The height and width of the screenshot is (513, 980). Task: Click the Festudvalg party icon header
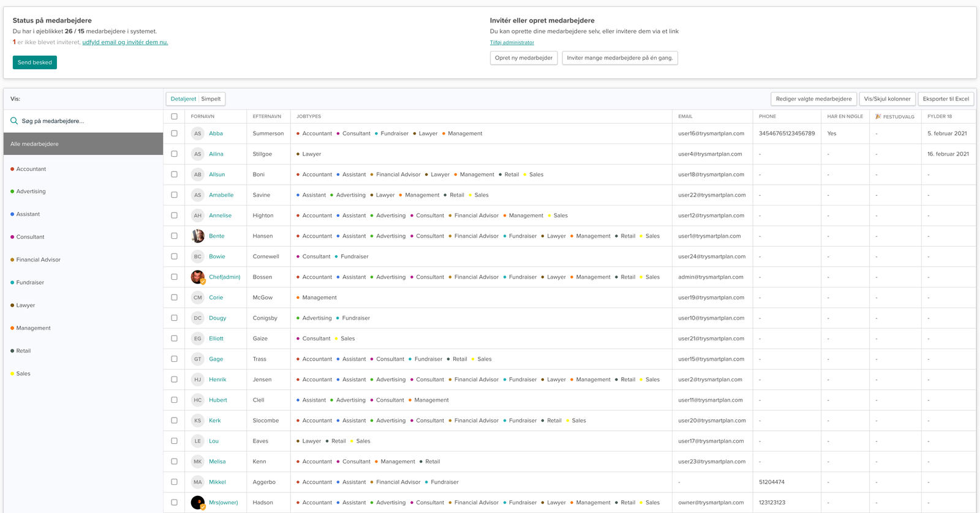(x=878, y=116)
